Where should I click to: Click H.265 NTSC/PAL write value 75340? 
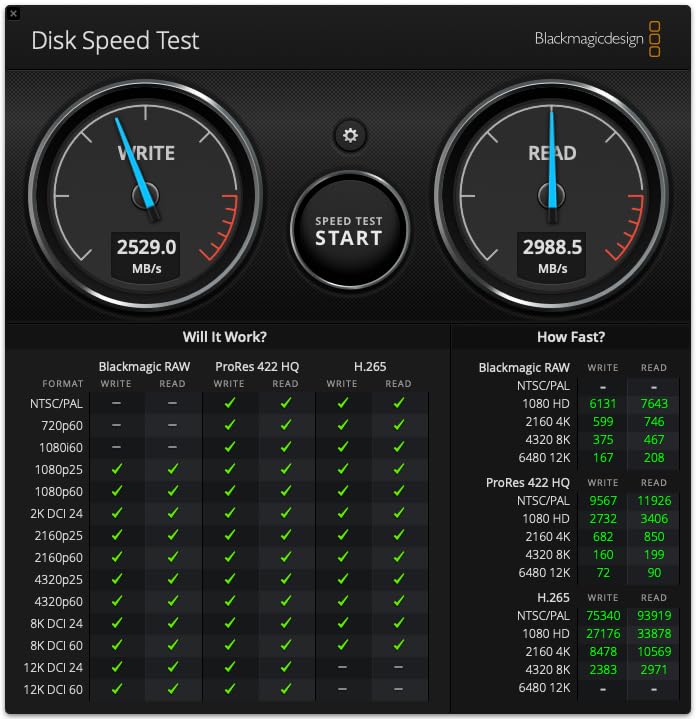coord(603,616)
